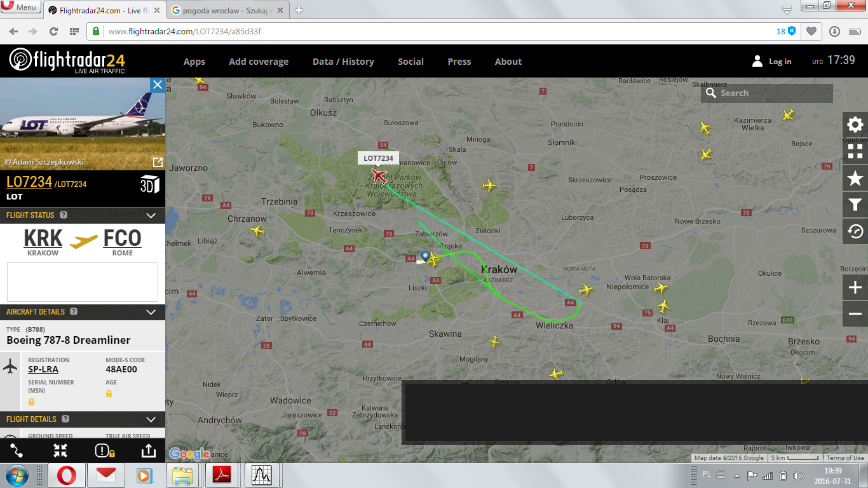Image resolution: width=868 pixels, height=488 pixels.
Task: Open Adobe Reader from taskbar
Action: coord(221,475)
